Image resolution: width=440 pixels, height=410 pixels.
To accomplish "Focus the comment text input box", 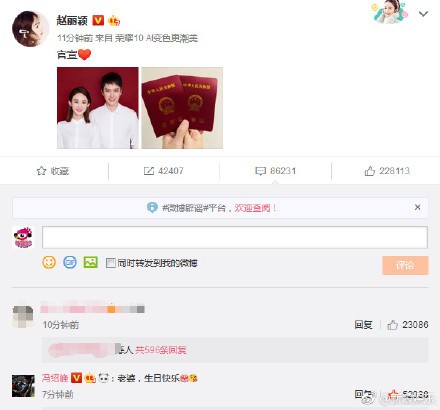I will (235, 237).
